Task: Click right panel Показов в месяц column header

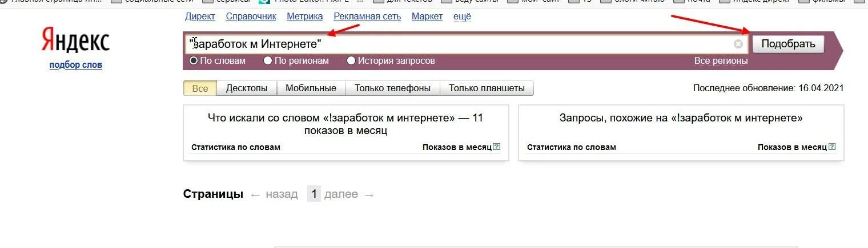Action: [x=792, y=147]
